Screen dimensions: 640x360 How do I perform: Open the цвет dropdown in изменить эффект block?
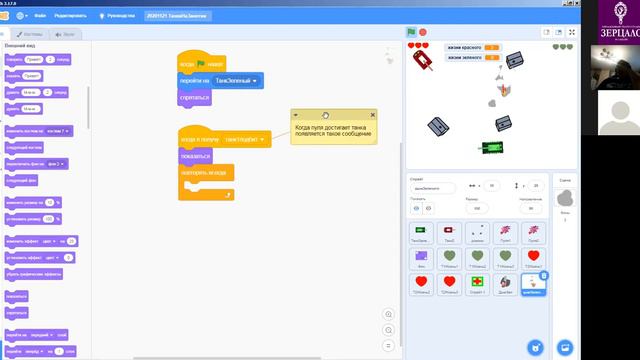pos(49,241)
